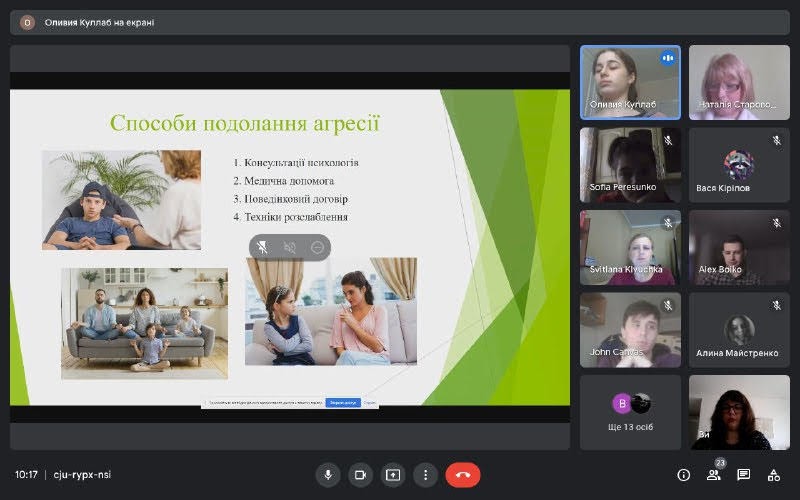Click the list item Техніки розслаблення

point(290,217)
